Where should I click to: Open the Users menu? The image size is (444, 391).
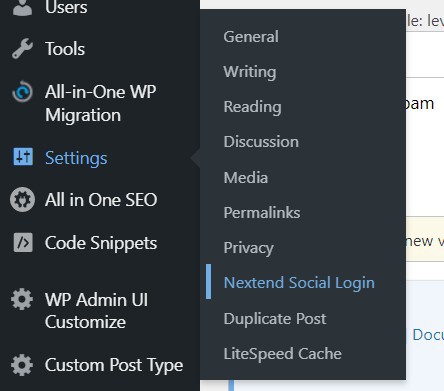[x=66, y=7]
